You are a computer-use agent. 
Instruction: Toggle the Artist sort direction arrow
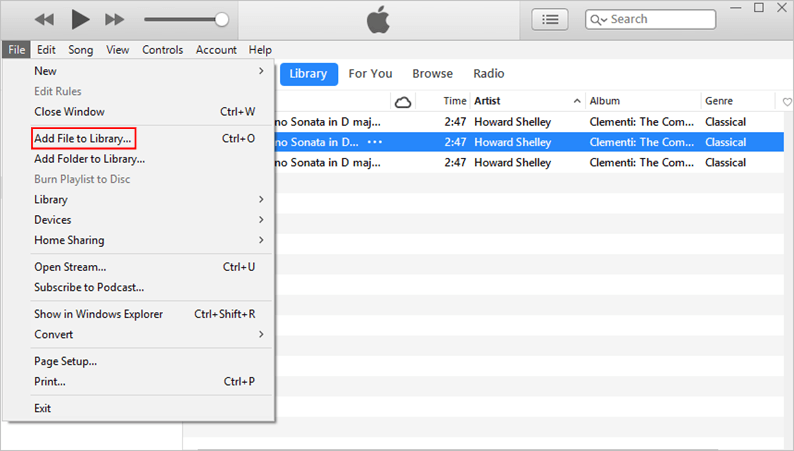577,101
